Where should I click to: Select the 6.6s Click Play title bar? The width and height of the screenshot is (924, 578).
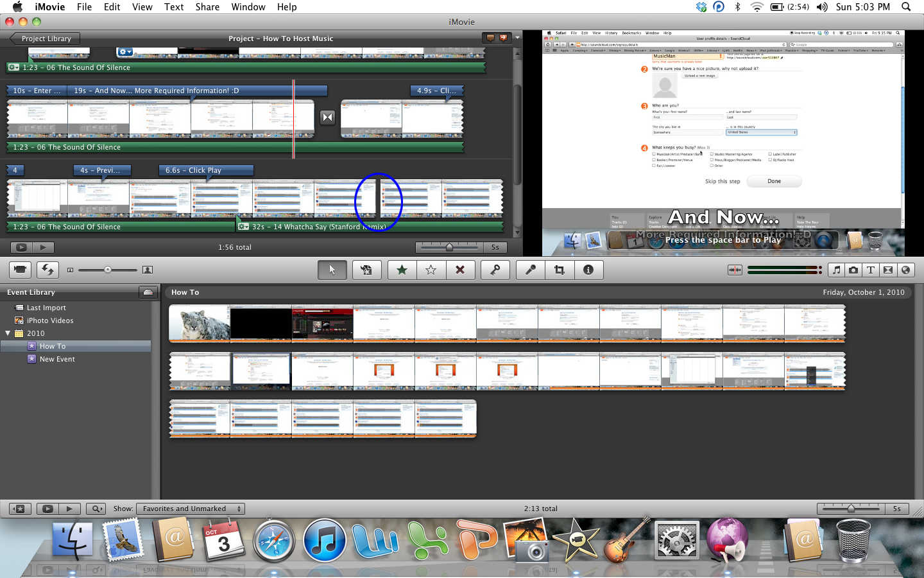[206, 170]
